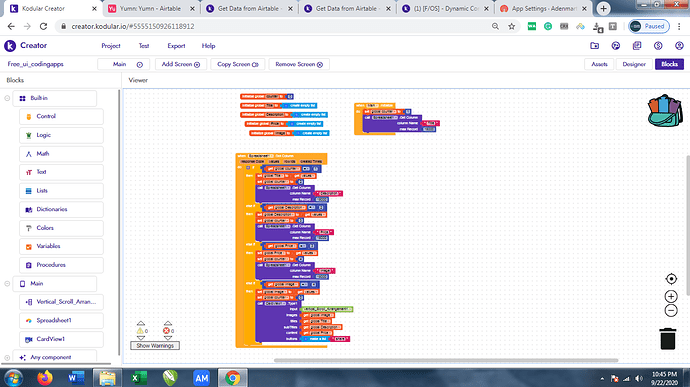Open the Main screen selector dropdown
690x387 pixels.
(124, 64)
